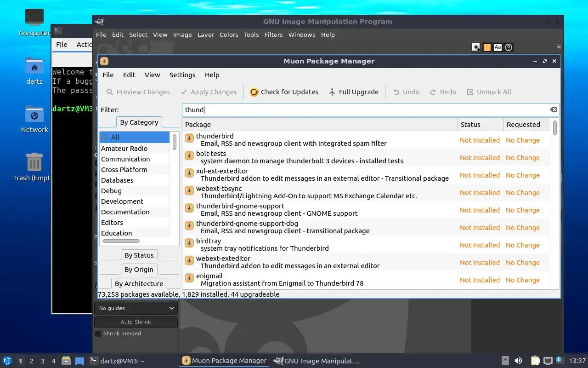
Task: Click the GIMP help dock tab icon
Action: (509, 47)
